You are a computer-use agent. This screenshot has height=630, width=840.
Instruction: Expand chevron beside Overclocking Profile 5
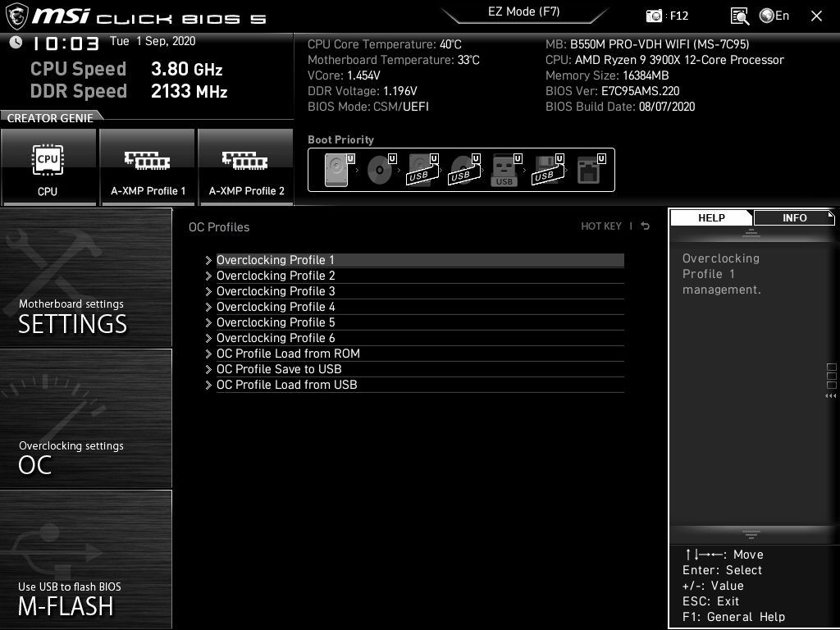tap(208, 322)
